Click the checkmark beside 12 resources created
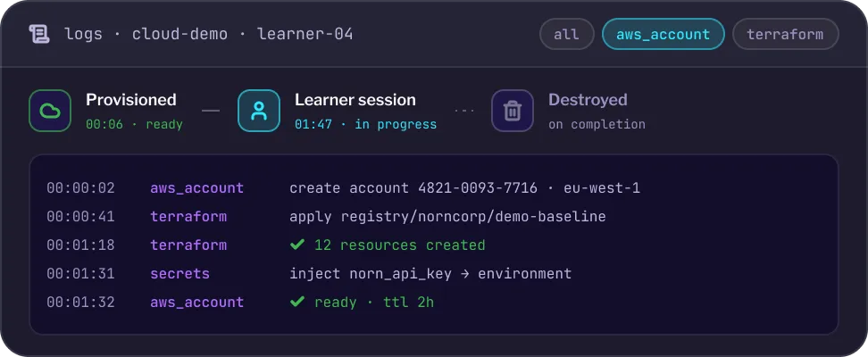This screenshot has width=868, height=357. point(297,245)
